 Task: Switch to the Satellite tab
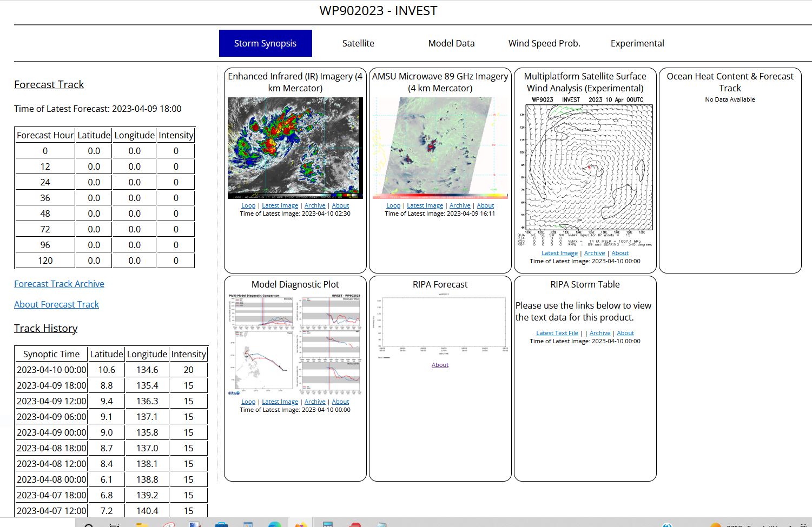point(358,43)
